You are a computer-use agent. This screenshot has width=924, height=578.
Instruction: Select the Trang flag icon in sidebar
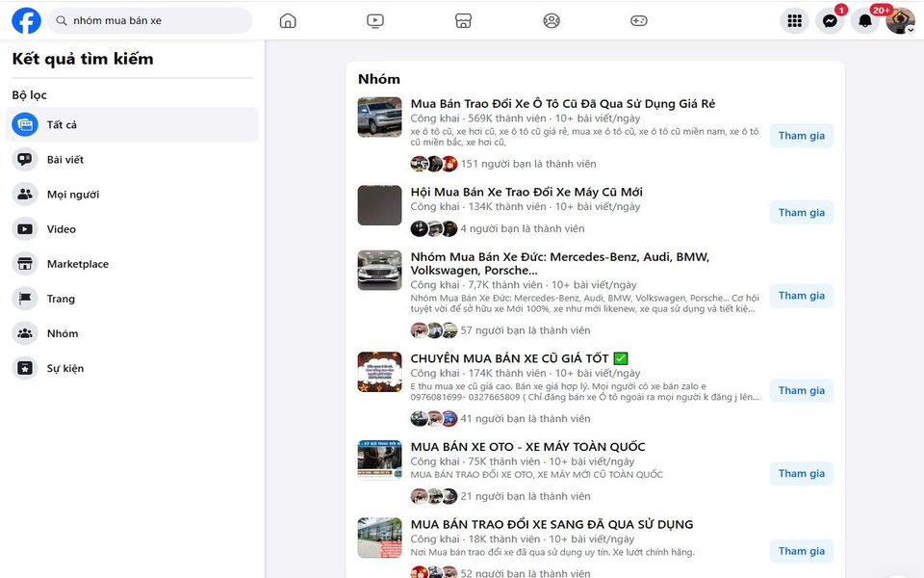25,298
